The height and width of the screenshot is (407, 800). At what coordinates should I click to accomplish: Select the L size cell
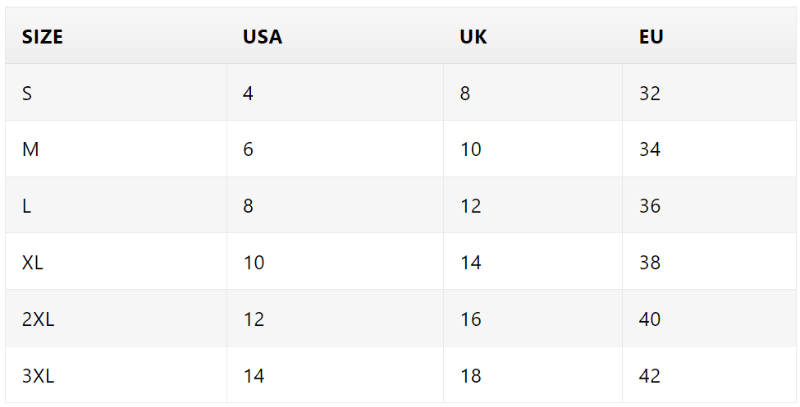pyautogui.click(x=26, y=206)
